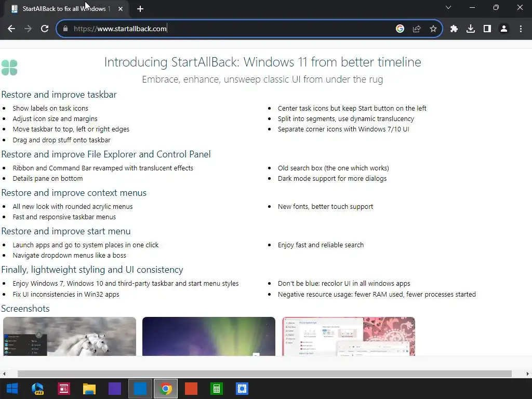The image size is (532, 399).
Task: Click 'Fast and responsive taskbar menus'
Action: click(64, 217)
